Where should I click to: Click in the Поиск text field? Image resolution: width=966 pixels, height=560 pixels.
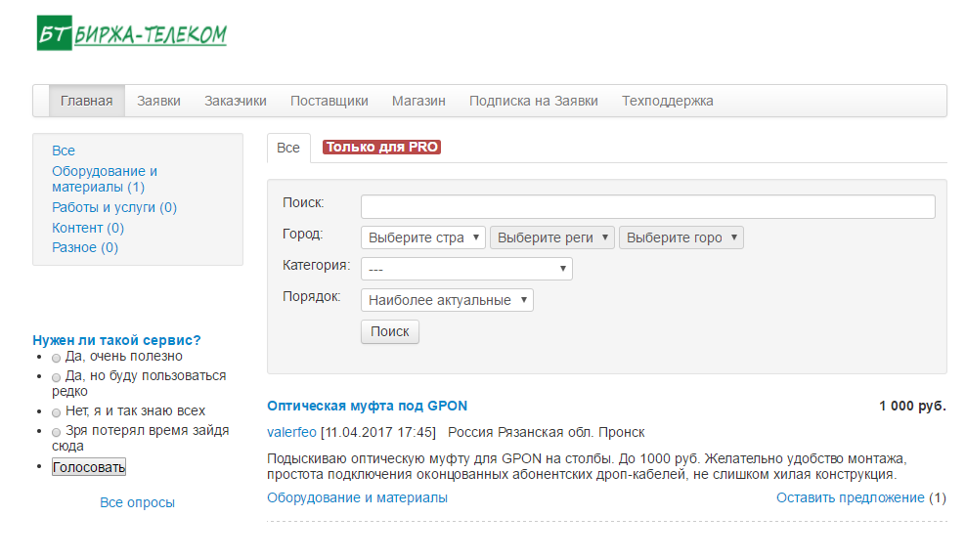pos(647,206)
